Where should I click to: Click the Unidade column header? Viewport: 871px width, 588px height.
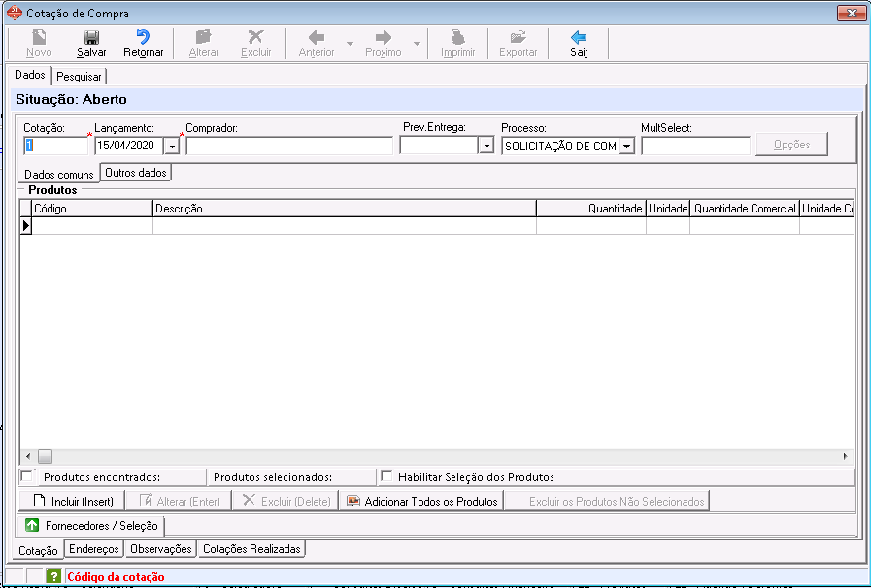coord(668,209)
